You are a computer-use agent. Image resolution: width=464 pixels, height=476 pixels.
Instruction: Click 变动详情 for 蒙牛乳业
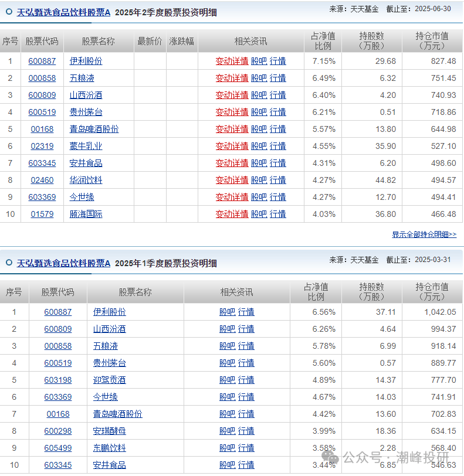coord(232,146)
